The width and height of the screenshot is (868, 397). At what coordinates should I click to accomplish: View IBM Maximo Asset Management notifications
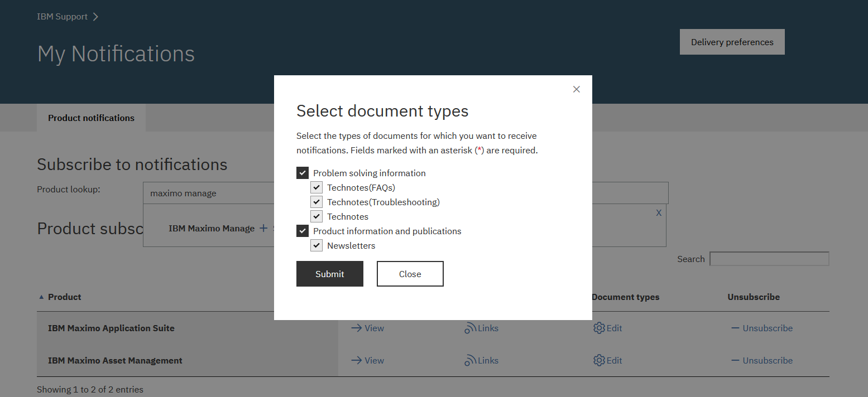click(x=367, y=360)
